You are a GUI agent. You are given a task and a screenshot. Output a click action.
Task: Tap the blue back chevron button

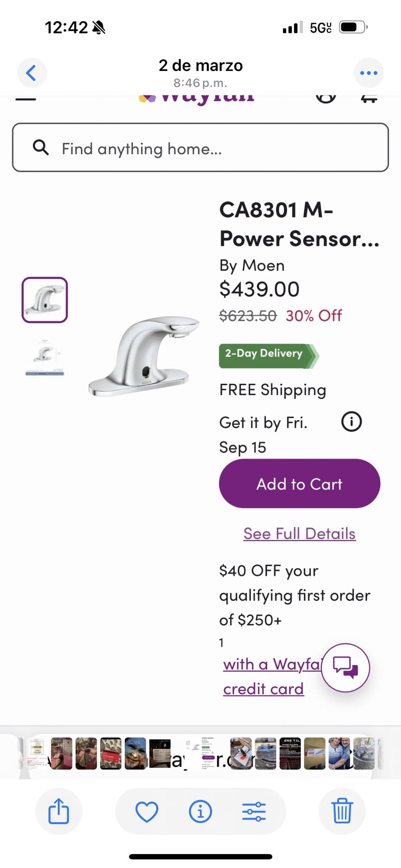tap(32, 73)
